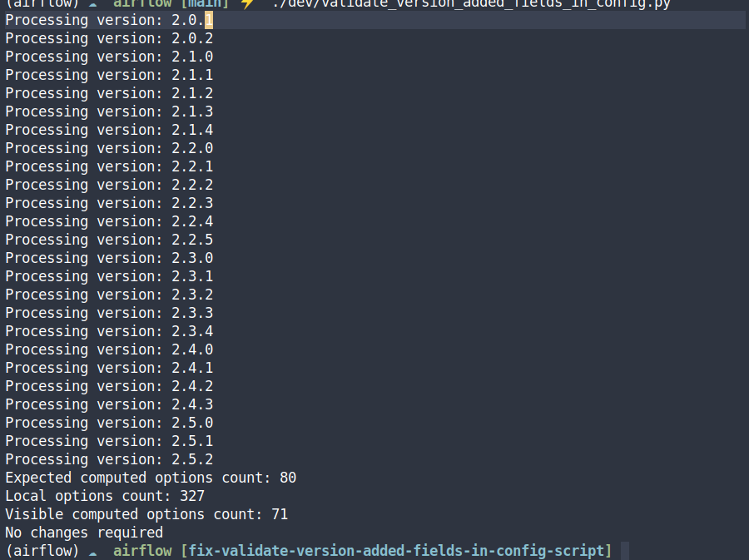Viewport: 749px width, 560px height.
Task: Click the lightning bolt icon in top prompt
Action: [x=247, y=4]
